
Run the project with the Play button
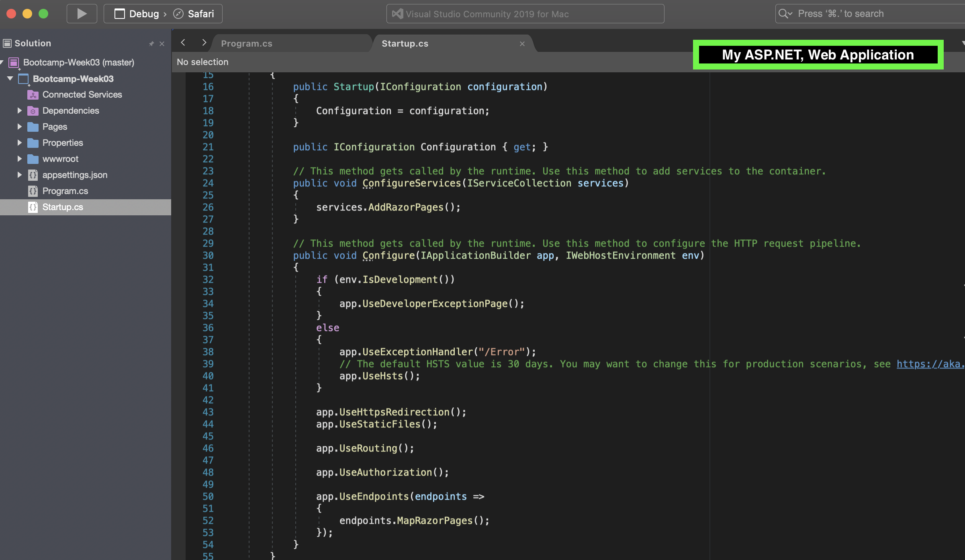[x=82, y=14]
